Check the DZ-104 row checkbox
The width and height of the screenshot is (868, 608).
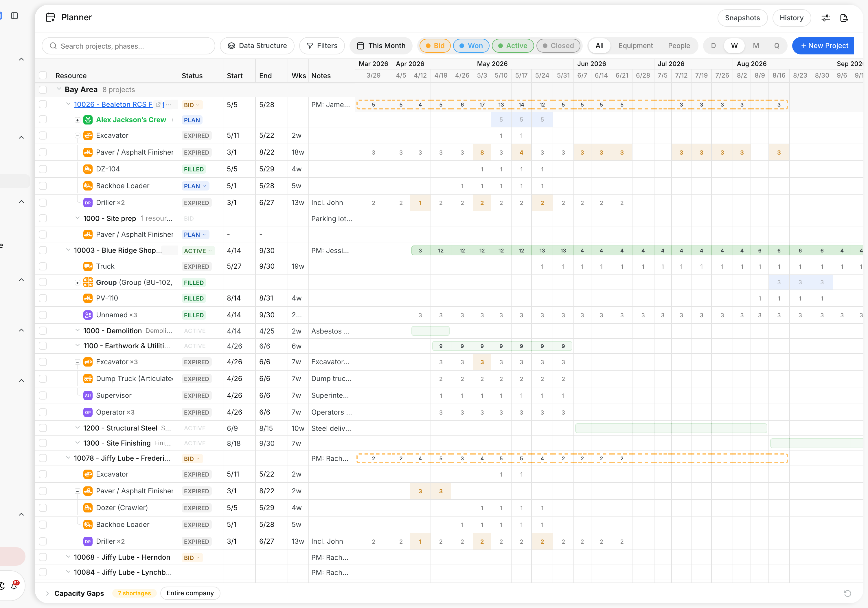43,169
